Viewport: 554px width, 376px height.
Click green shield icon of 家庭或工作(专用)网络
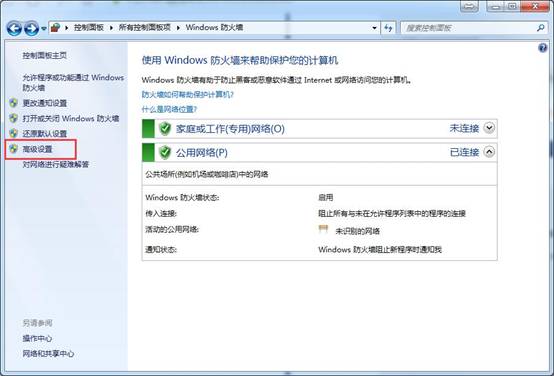(x=165, y=129)
